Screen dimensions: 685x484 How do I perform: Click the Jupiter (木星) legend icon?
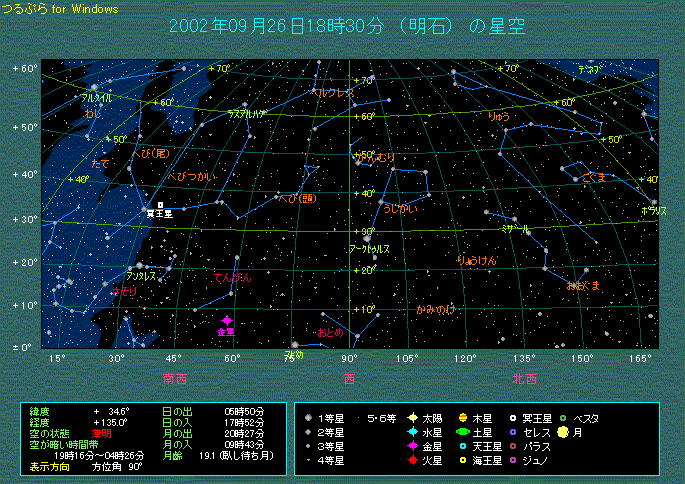[462, 418]
